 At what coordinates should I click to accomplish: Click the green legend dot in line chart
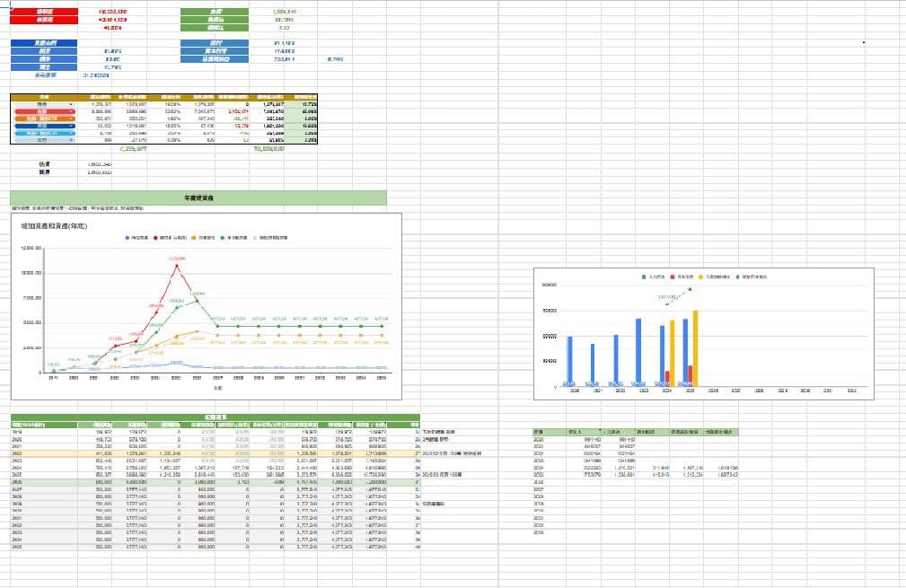click(223, 237)
